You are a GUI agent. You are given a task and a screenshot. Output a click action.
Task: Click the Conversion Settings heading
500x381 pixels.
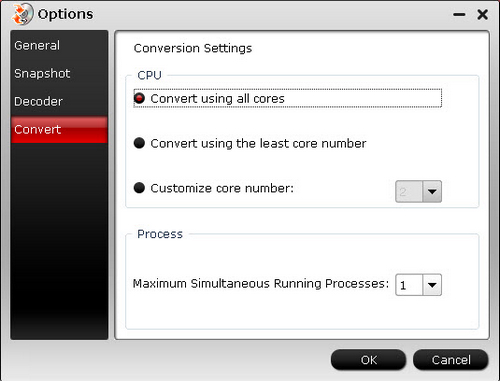(x=193, y=48)
